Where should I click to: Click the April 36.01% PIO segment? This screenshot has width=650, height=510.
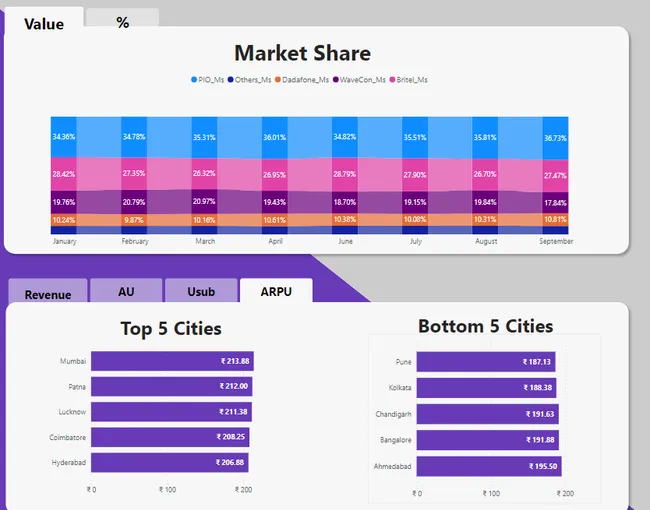tap(274, 138)
